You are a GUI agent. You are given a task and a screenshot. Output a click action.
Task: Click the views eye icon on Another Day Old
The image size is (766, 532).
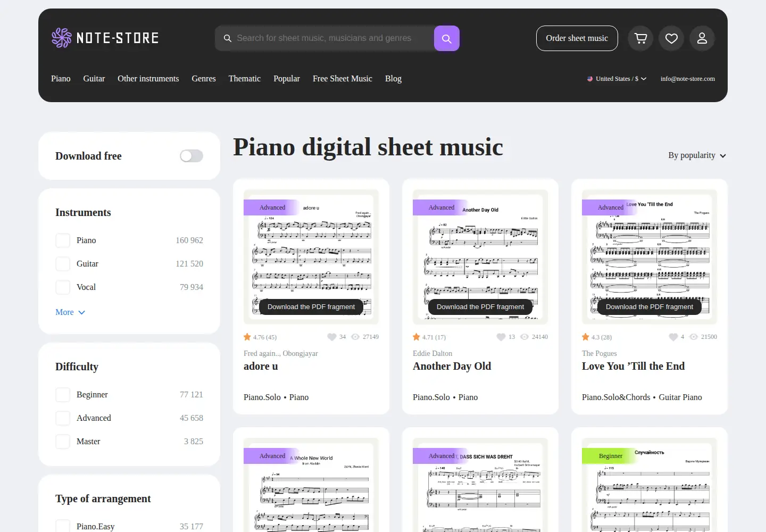[524, 337]
